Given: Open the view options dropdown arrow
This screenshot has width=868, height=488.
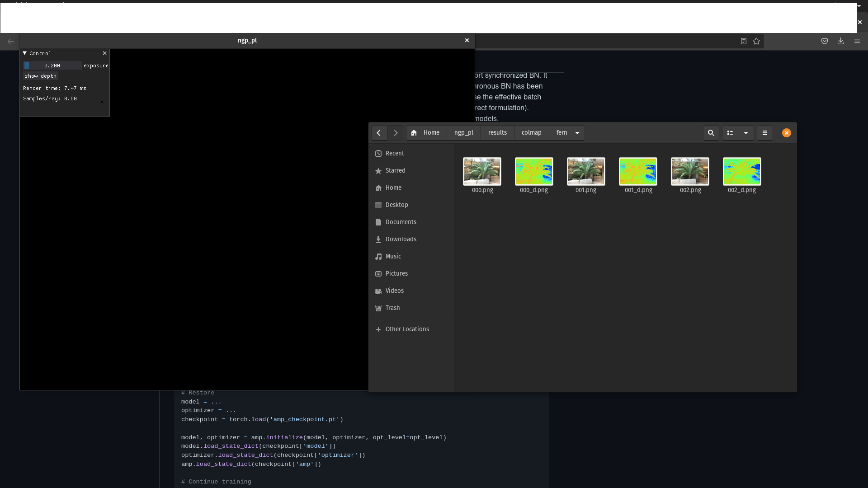Looking at the screenshot, I should (746, 133).
